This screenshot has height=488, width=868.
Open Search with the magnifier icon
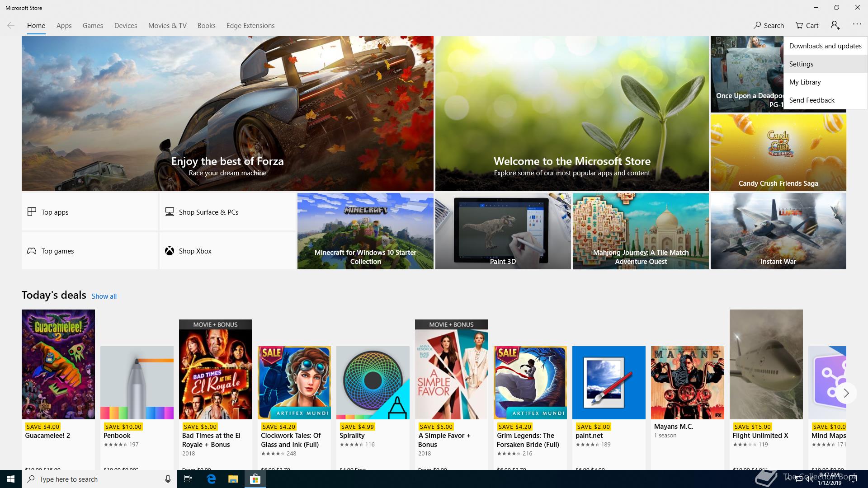[769, 25]
